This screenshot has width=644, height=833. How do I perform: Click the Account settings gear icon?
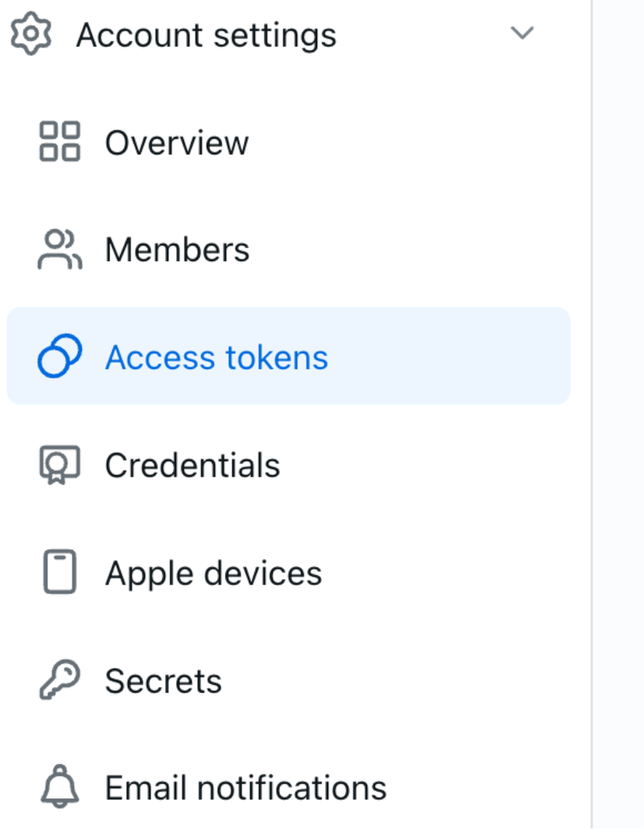point(30,34)
